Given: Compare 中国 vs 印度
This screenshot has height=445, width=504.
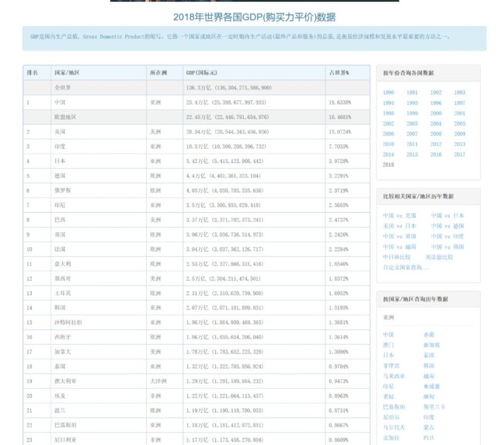Looking at the screenshot, I should click(x=448, y=236).
